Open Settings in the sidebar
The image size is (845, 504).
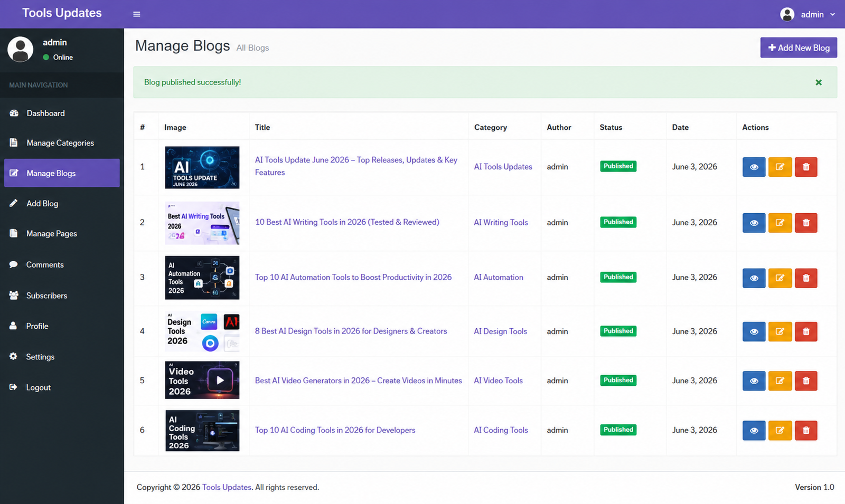62,357
